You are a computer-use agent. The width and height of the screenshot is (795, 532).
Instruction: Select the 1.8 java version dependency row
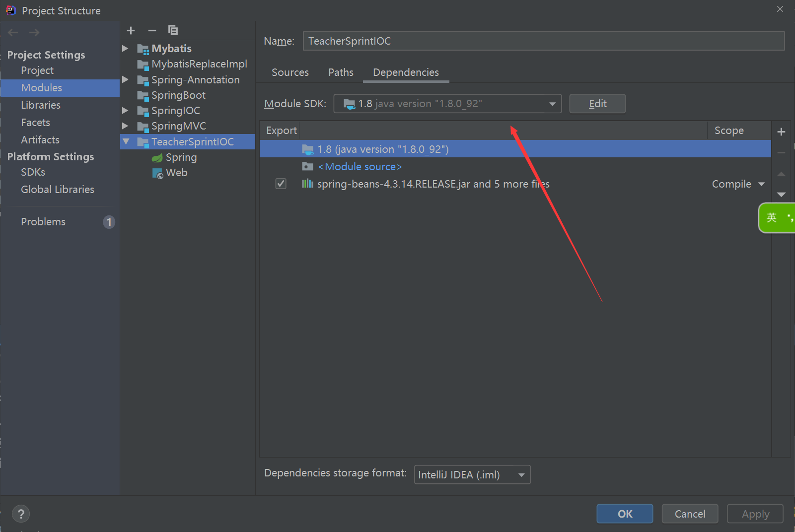tap(515, 149)
